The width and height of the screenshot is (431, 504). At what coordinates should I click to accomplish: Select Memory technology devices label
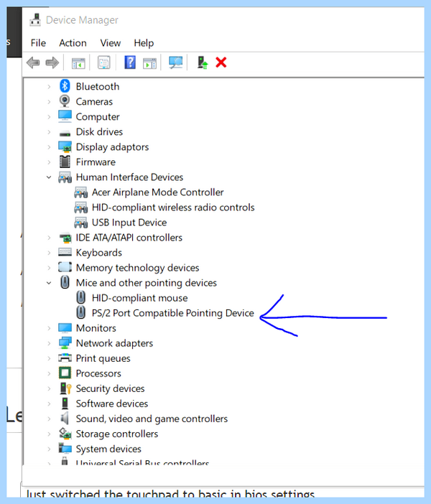point(137,268)
